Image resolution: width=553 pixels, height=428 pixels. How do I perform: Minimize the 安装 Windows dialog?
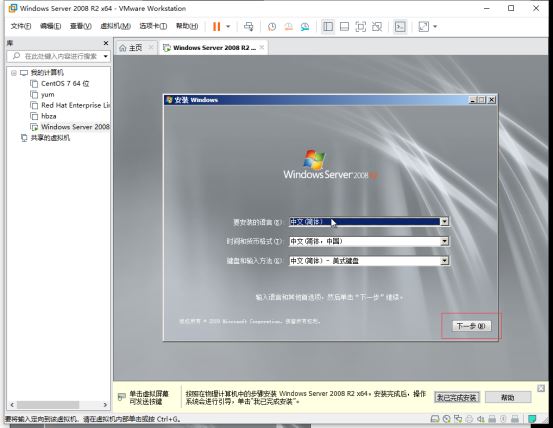tap(473, 100)
